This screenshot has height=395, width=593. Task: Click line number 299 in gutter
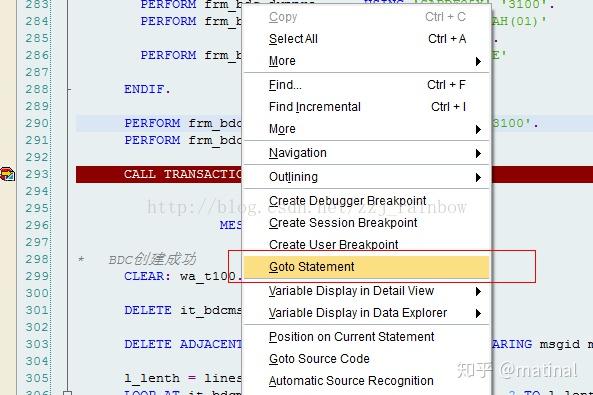pos(37,277)
